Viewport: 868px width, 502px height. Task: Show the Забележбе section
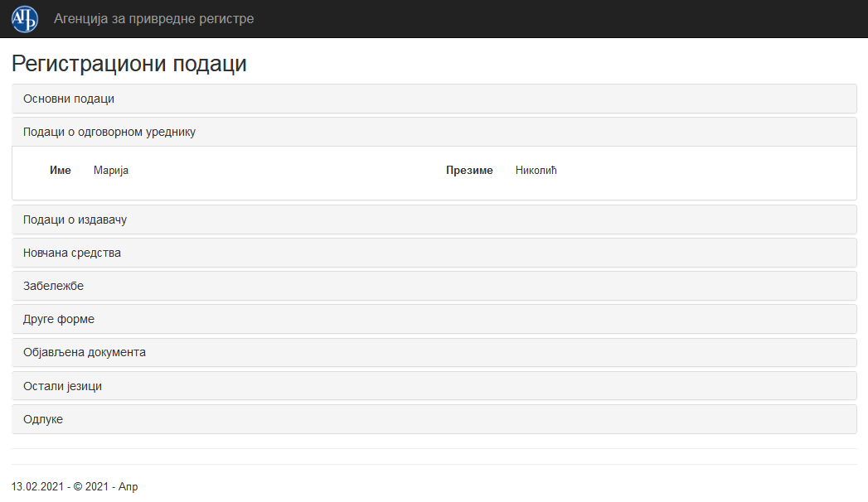coord(53,286)
